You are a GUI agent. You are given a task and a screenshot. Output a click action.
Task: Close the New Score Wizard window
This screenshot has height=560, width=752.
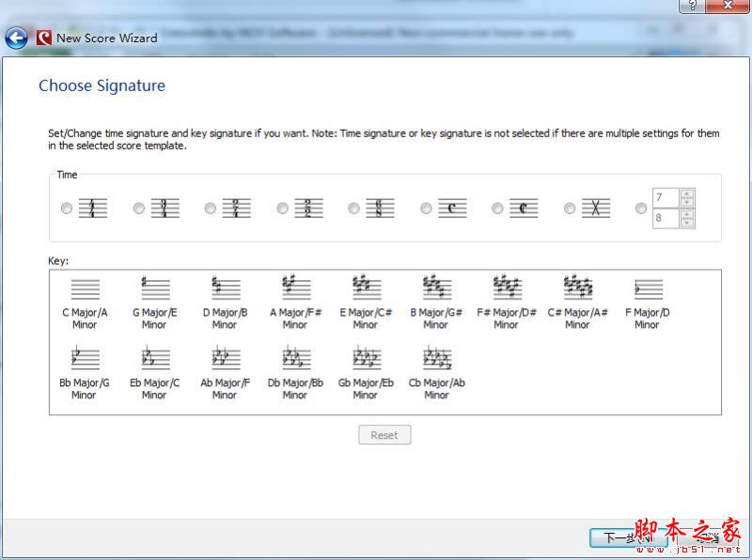pos(728,6)
